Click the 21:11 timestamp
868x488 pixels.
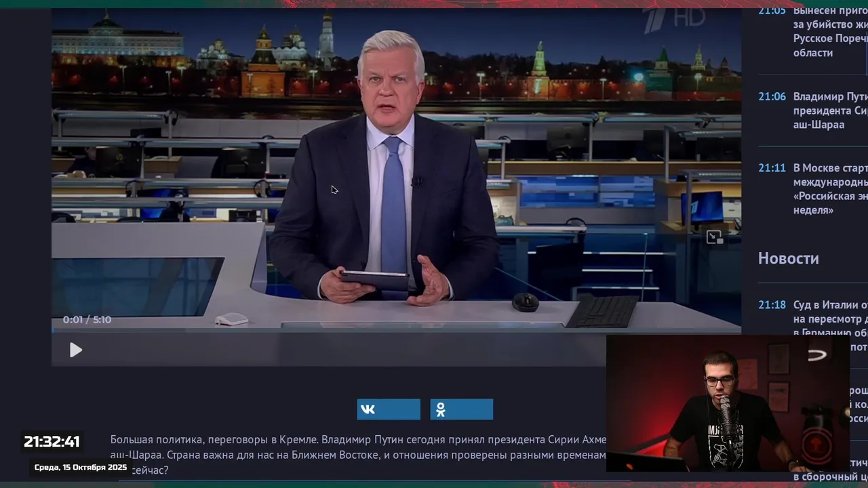[x=772, y=167]
